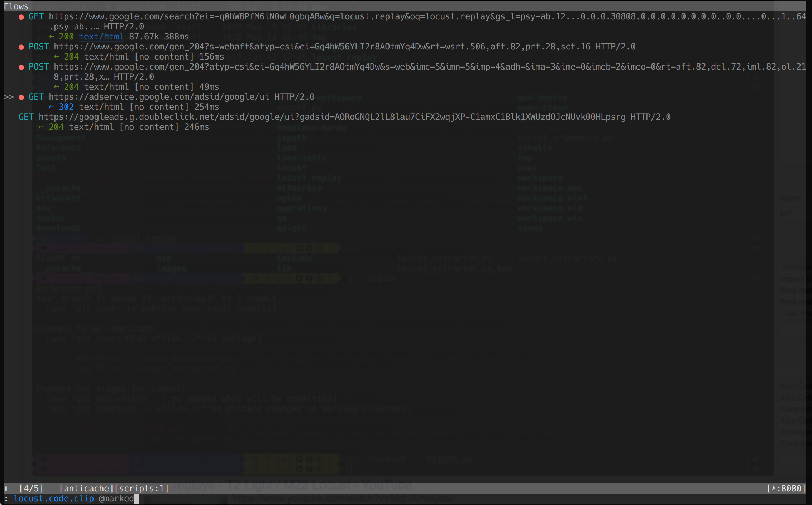Click red marker on second gen_204 POST flow
The image size is (812, 505).
[21, 67]
